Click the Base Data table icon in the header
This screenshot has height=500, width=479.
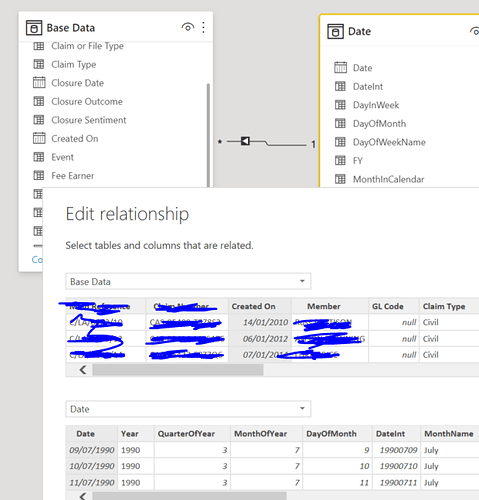(x=34, y=28)
